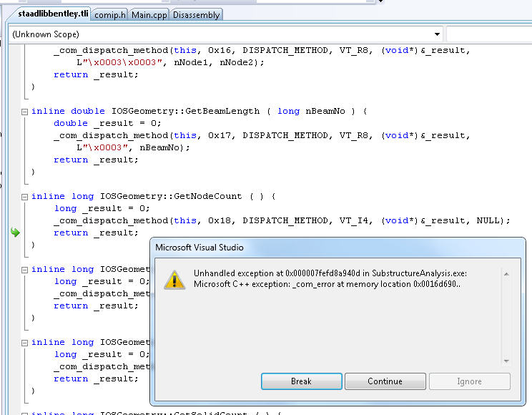Collapse the GetSolidCount function block

click(x=24, y=414)
